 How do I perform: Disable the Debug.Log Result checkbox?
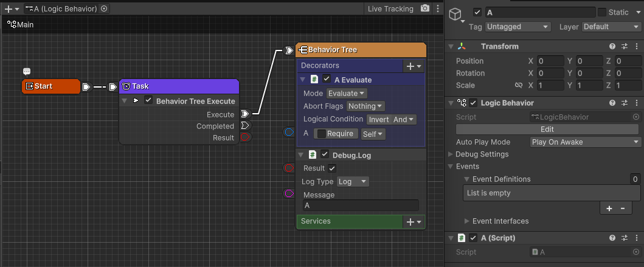(x=332, y=168)
